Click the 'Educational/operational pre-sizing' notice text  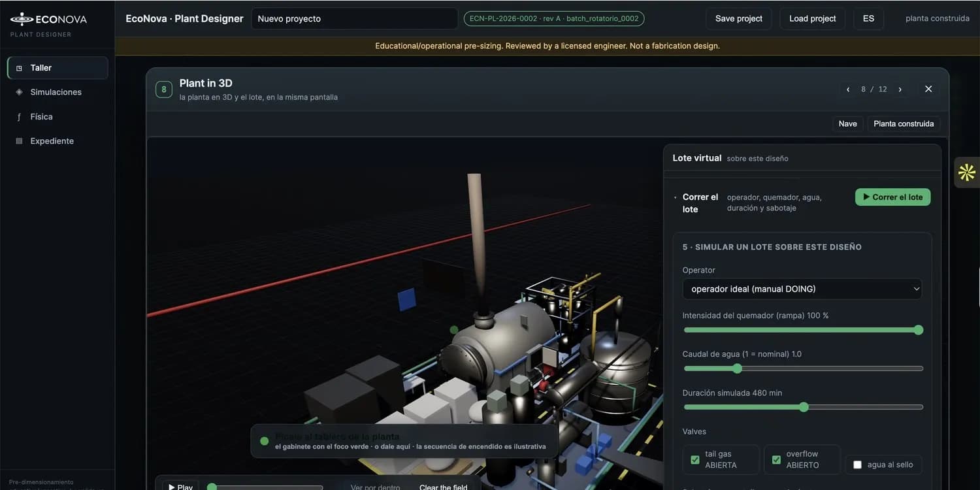tap(547, 46)
